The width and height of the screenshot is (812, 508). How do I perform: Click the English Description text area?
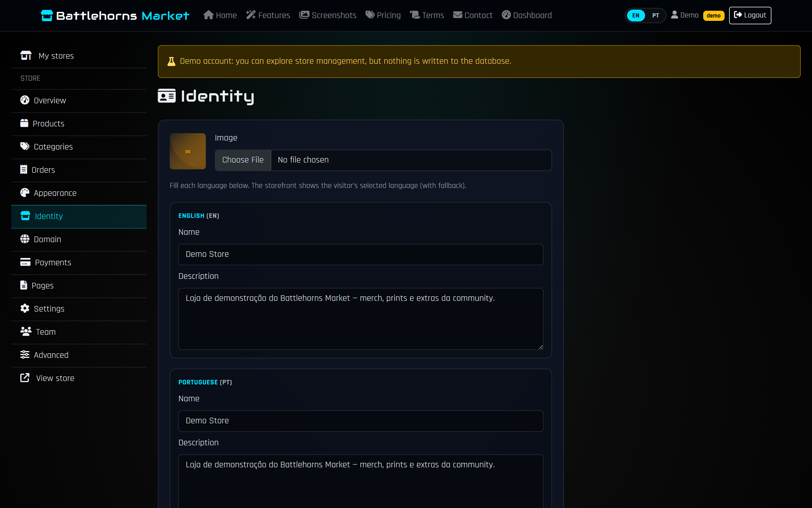[361, 319]
